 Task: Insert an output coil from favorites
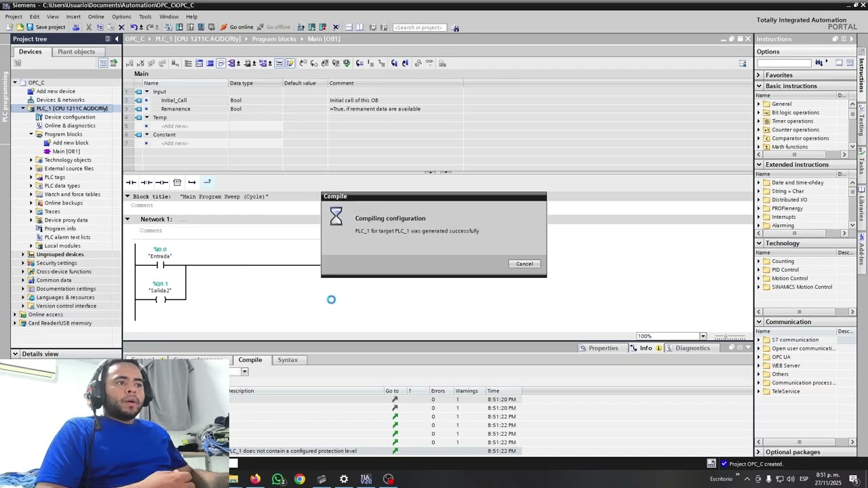[x=161, y=182]
